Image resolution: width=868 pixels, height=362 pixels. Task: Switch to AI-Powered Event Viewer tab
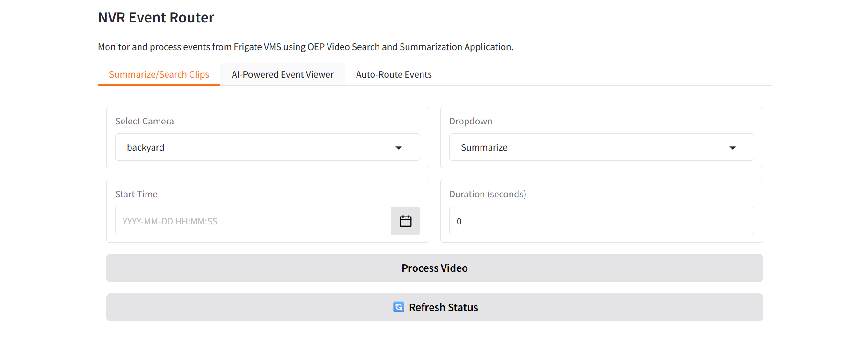click(282, 75)
